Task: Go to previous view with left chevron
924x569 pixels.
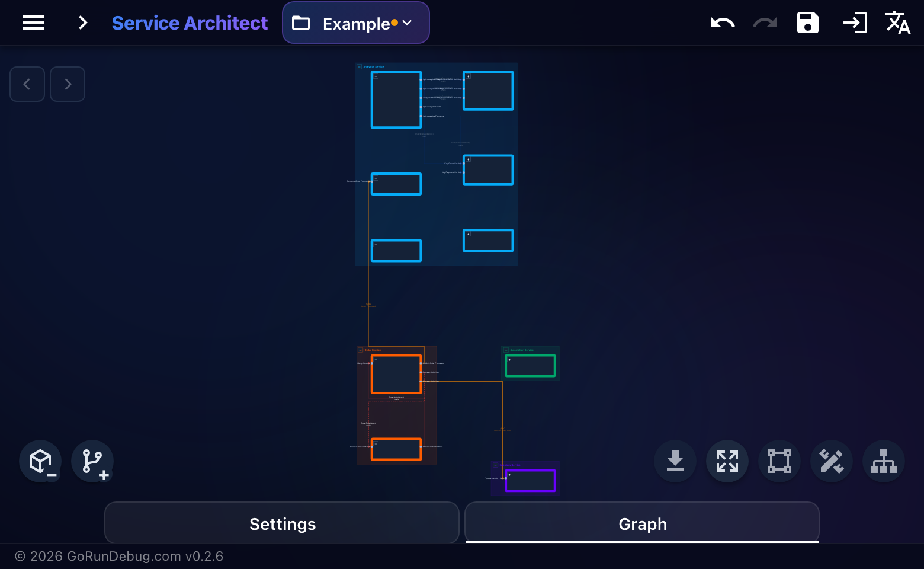Action: (x=27, y=84)
